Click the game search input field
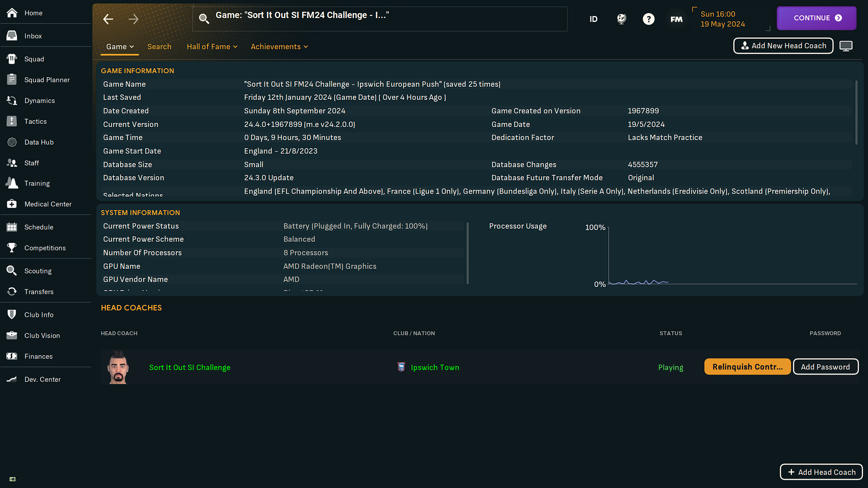 [x=380, y=19]
